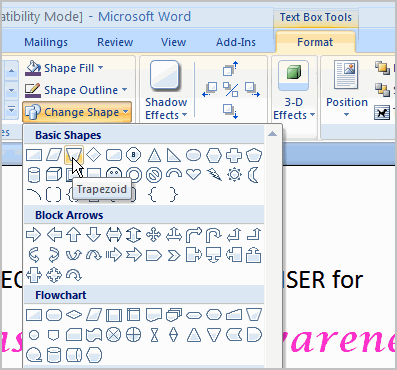This screenshot has height=370, width=397.
Task: Expand the Shape Outline dropdown arrow
Action: point(125,90)
